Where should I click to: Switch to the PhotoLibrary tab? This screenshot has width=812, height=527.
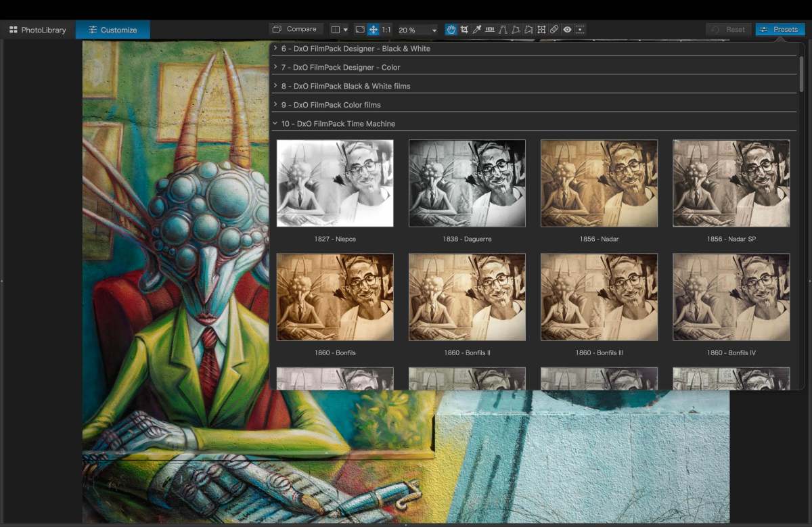(x=37, y=29)
